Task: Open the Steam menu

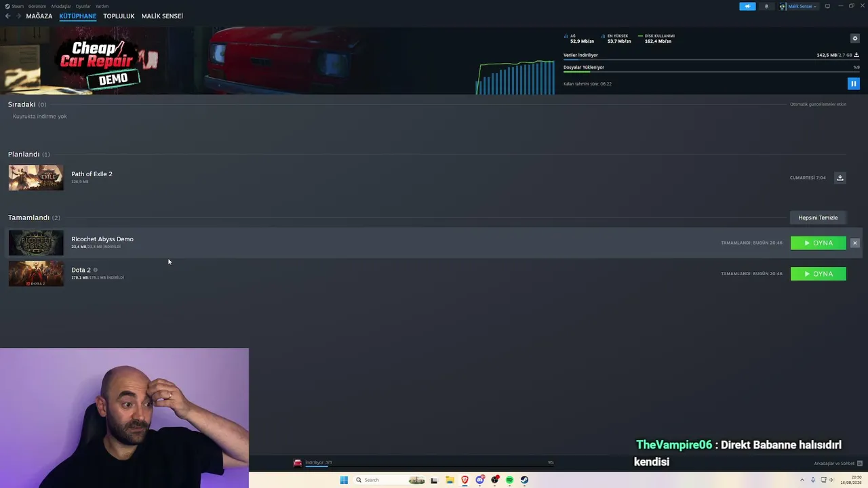Action: [18, 6]
